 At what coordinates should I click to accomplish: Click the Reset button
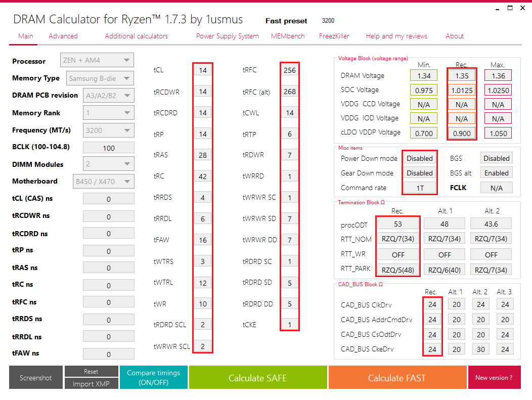tap(91, 371)
